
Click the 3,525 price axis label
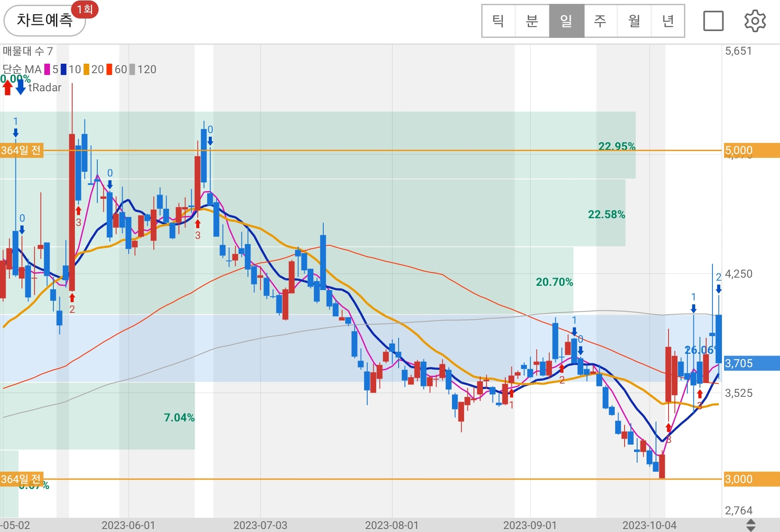(x=739, y=393)
